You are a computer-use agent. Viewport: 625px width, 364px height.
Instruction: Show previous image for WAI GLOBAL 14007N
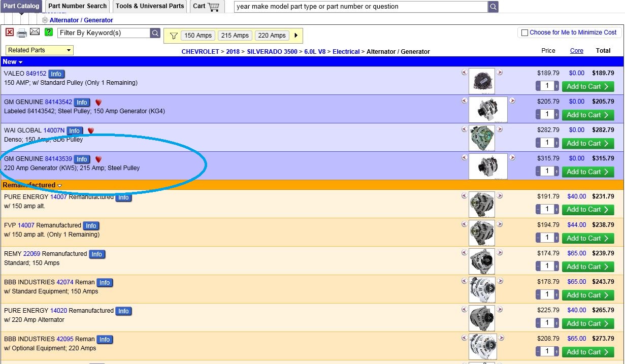click(464, 129)
